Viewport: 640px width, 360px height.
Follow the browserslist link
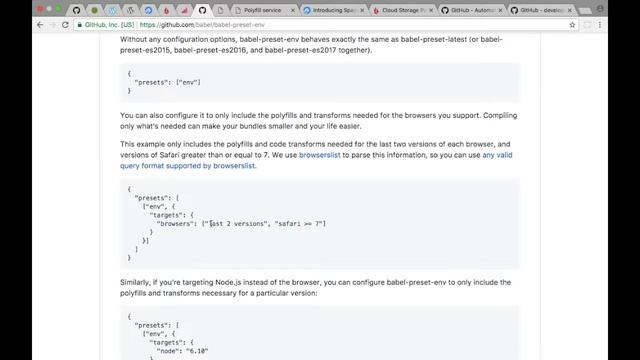pos(320,155)
